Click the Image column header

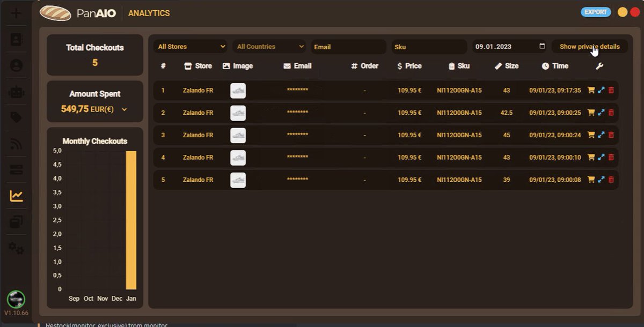[x=238, y=66]
